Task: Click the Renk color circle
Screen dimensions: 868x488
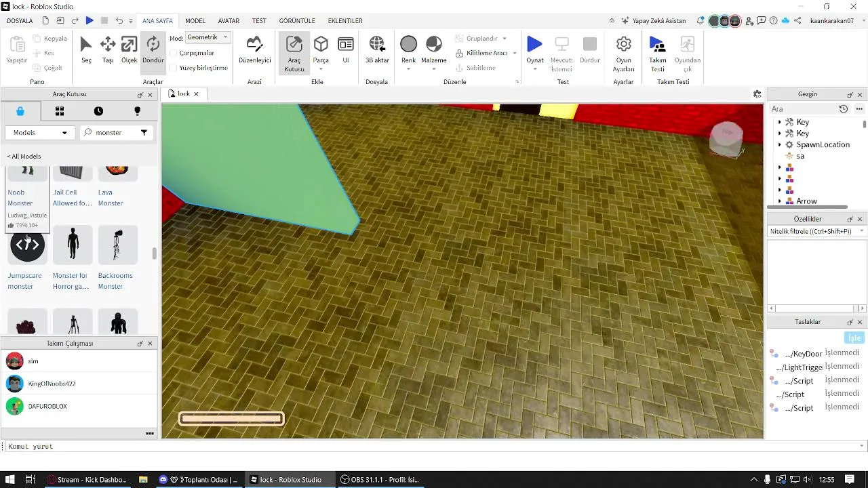Action: tap(408, 45)
